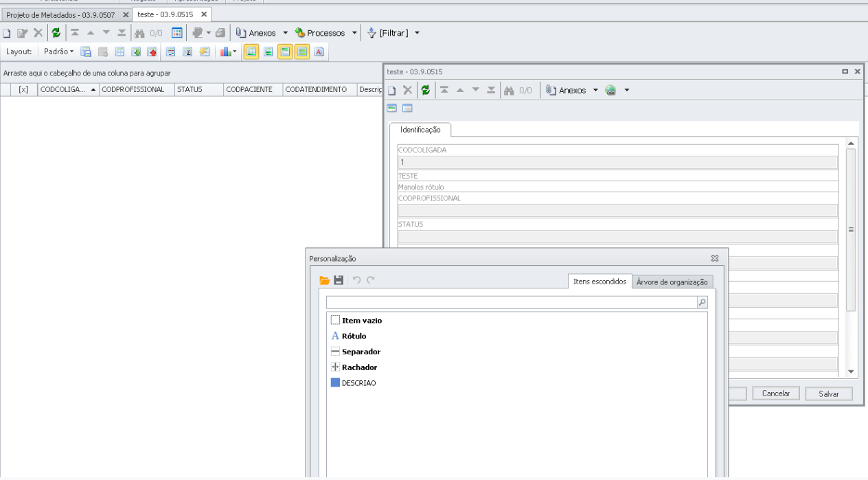The width and height of the screenshot is (868, 480).
Task: Select Rótulo in hidden items list
Action: pyautogui.click(x=349, y=336)
